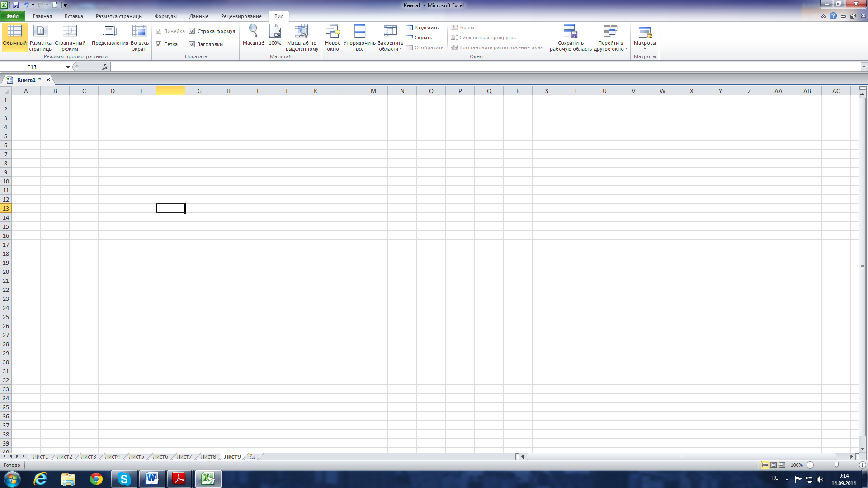The width and height of the screenshot is (868, 488).
Task: Select Page Break Preview icon in status bar
Action: pos(782,465)
